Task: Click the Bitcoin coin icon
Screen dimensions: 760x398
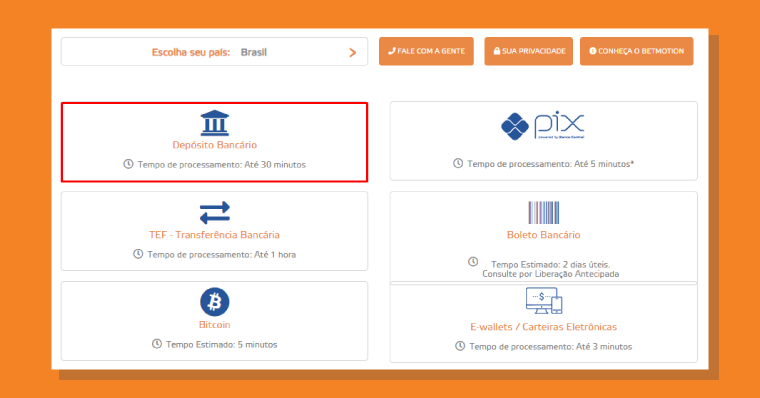Action: [x=215, y=302]
